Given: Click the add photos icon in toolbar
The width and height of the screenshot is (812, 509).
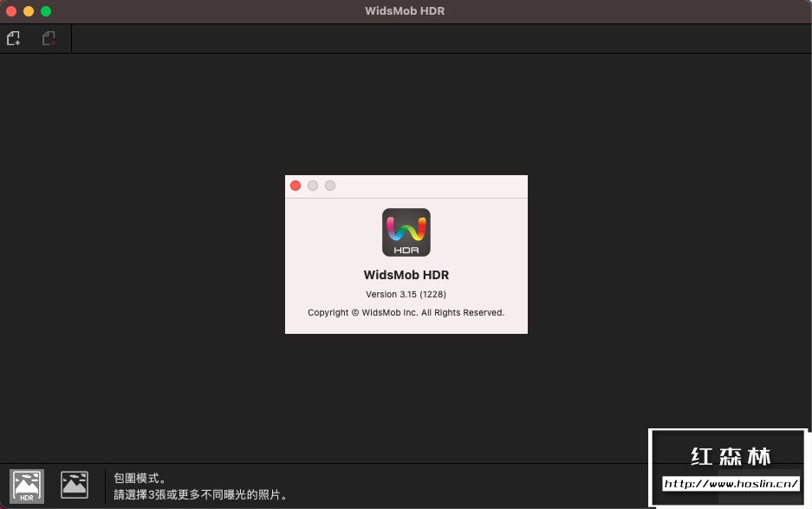Looking at the screenshot, I should [x=14, y=38].
